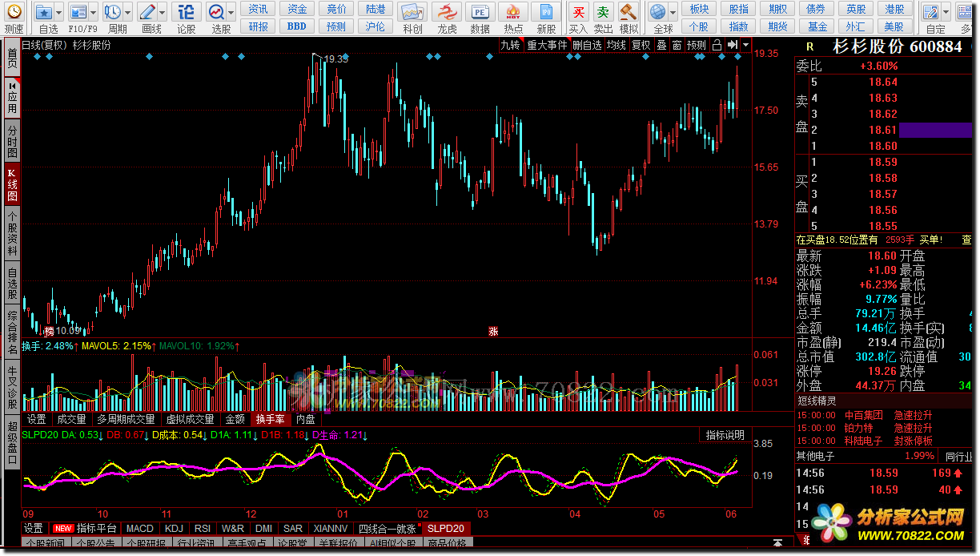Open the 自定 custom layout icon

click(931, 12)
